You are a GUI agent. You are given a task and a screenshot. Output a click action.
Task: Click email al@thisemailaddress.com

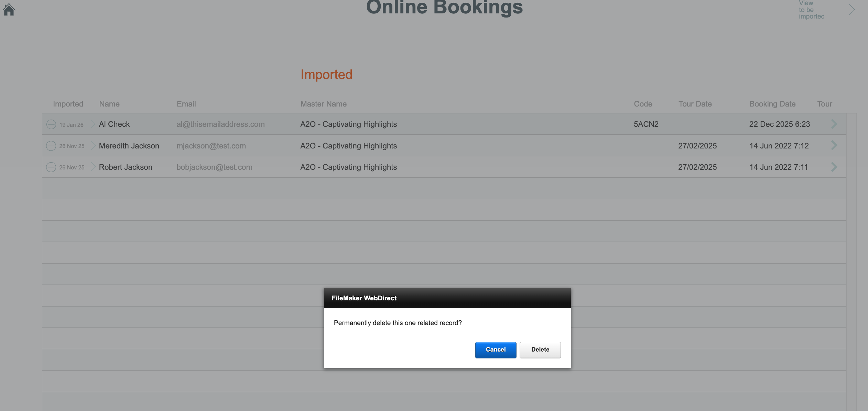(220, 124)
